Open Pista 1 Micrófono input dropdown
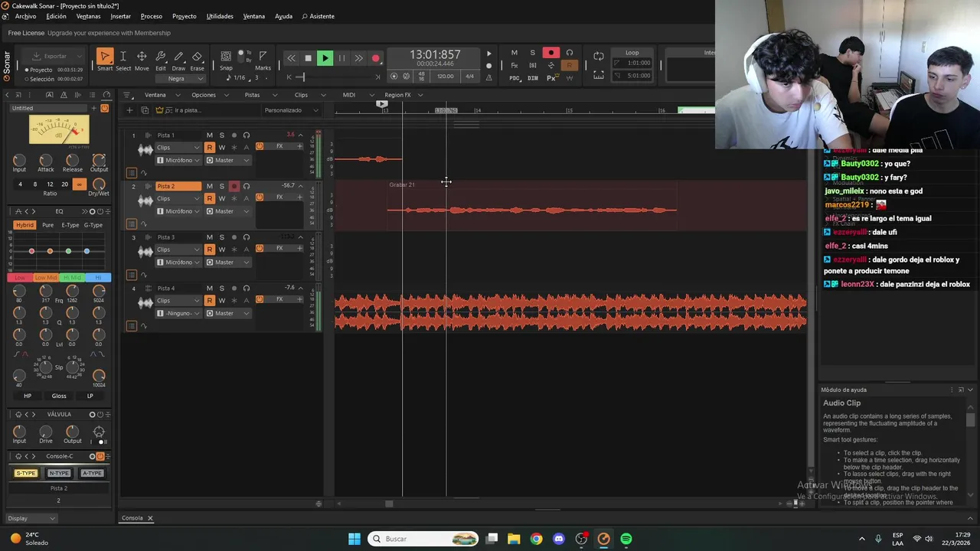This screenshot has width=980, height=551. tap(178, 161)
